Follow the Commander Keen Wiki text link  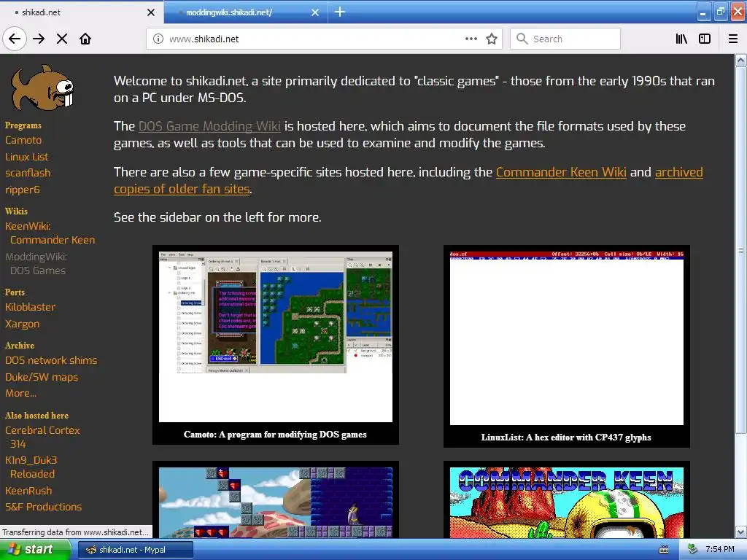[x=561, y=172]
